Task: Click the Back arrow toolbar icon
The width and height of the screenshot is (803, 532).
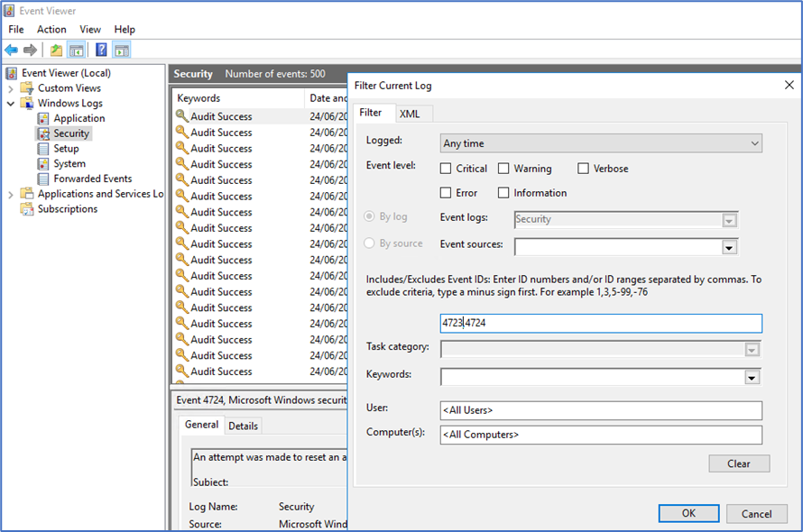Action: 11,50
